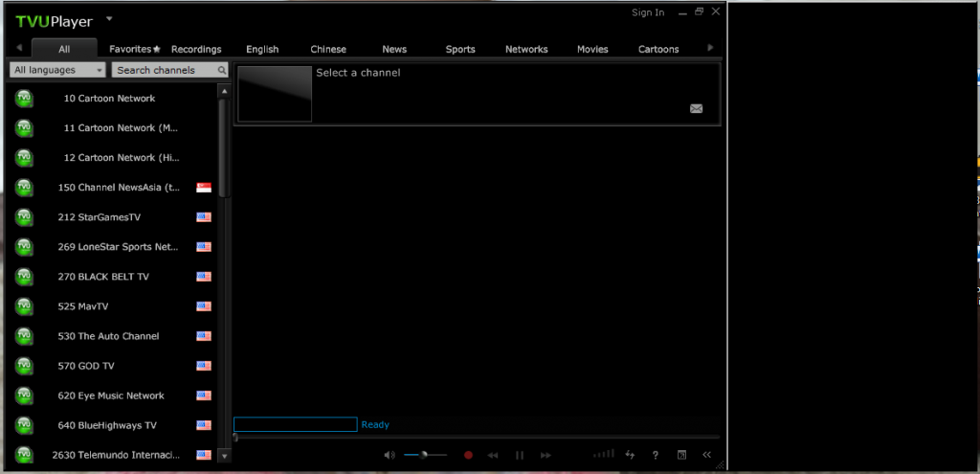The width and height of the screenshot is (980, 474).
Task: Click the Ready status text
Action: point(375,424)
